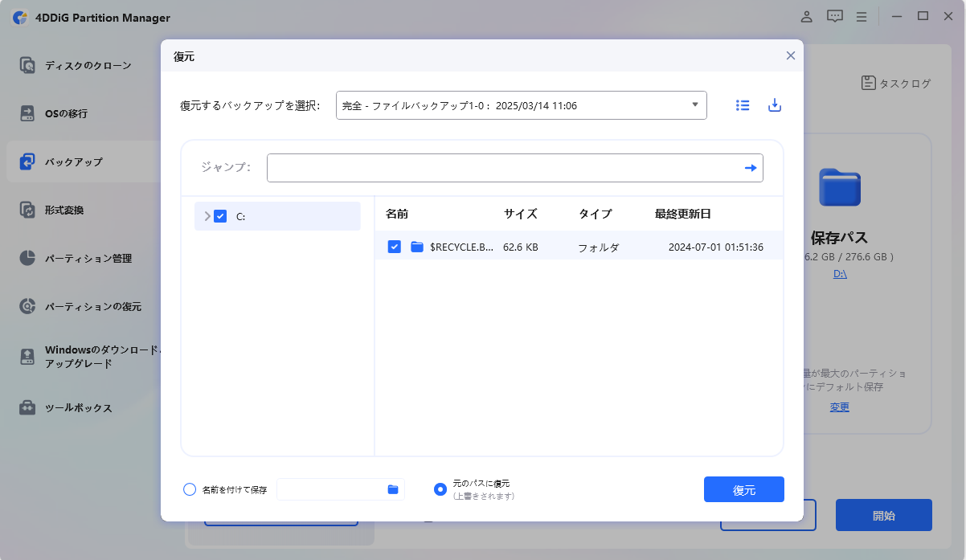Click into the ジャンプ path input field
The image size is (966, 560).
click(x=502, y=168)
